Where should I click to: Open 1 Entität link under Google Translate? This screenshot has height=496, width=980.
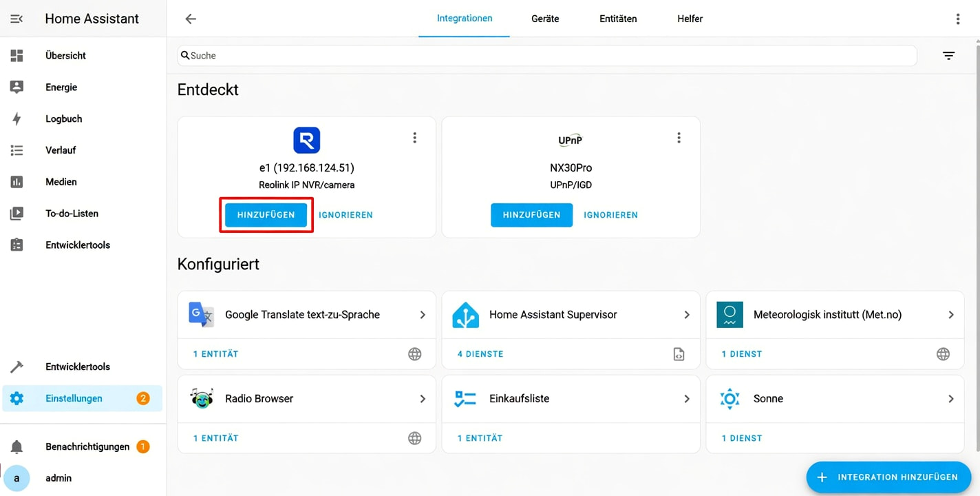tap(215, 354)
